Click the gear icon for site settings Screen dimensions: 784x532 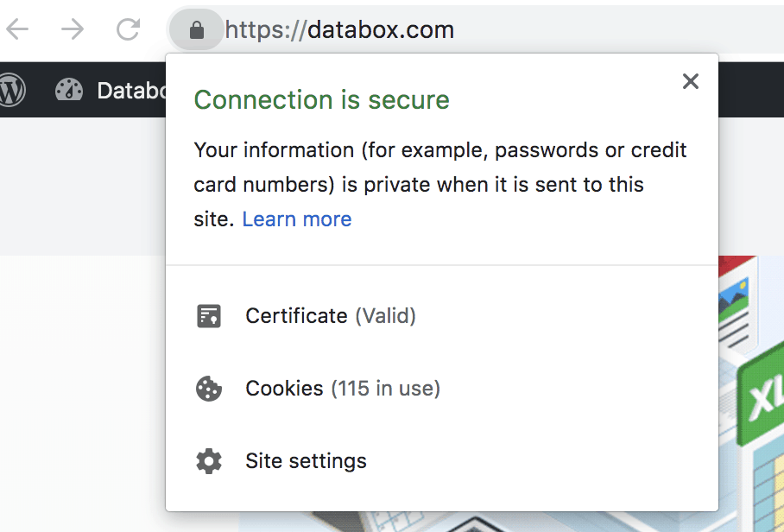209,461
